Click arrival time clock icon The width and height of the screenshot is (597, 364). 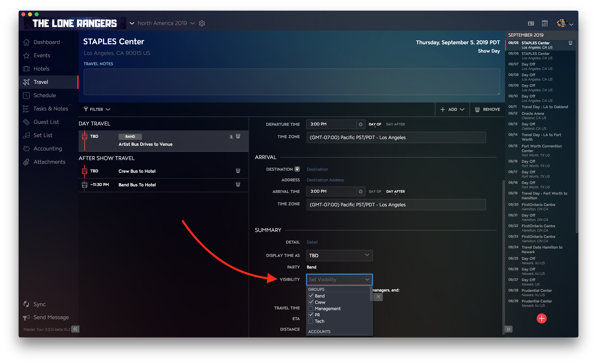360,191
